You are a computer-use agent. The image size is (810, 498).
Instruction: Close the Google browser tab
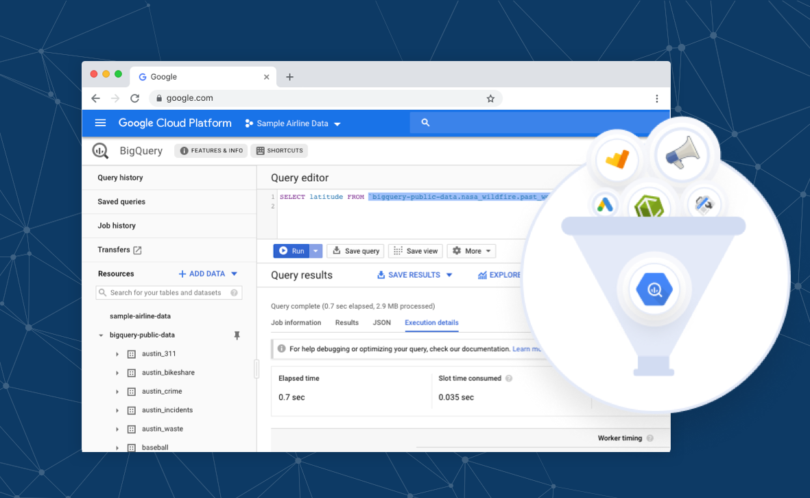tap(267, 77)
